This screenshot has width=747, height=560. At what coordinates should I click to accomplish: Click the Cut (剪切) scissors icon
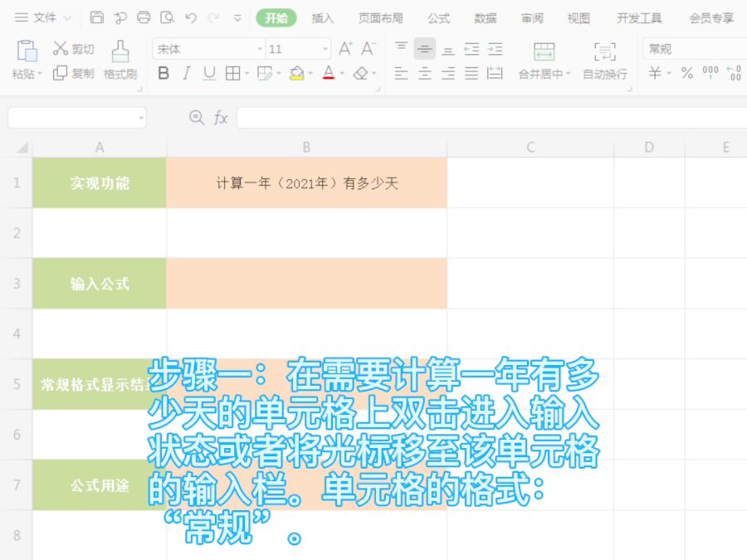61,48
